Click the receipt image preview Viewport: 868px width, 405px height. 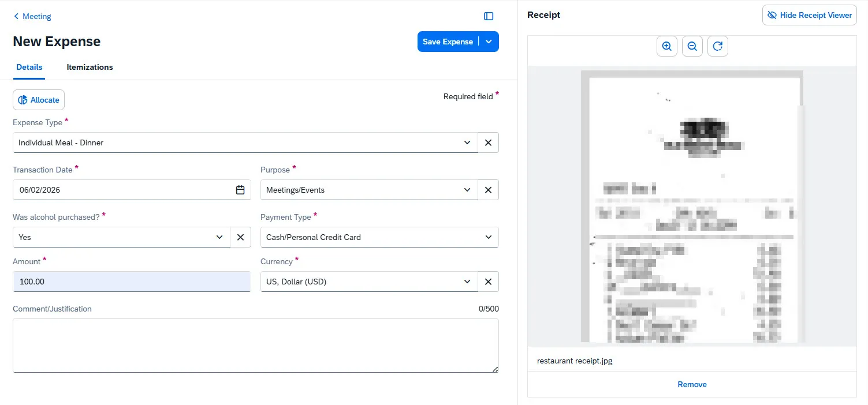pos(692,208)
